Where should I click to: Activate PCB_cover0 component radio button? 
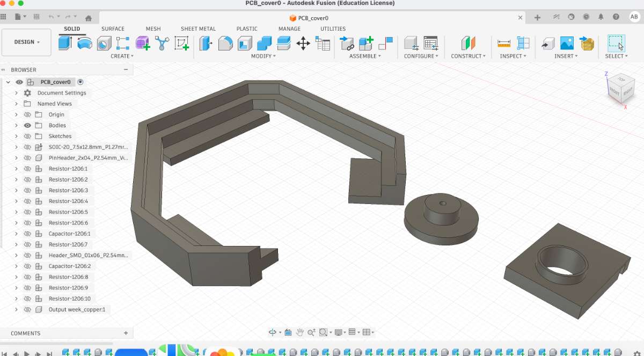80,82
